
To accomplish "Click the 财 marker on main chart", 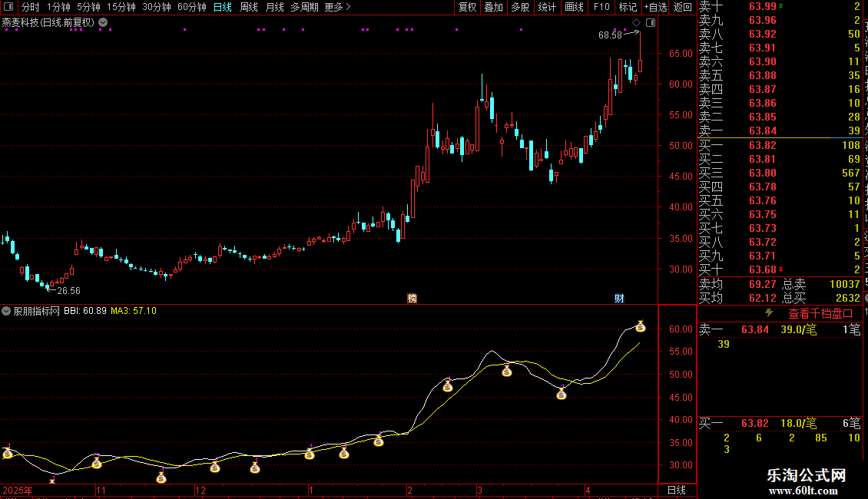I will pos(619,298).
